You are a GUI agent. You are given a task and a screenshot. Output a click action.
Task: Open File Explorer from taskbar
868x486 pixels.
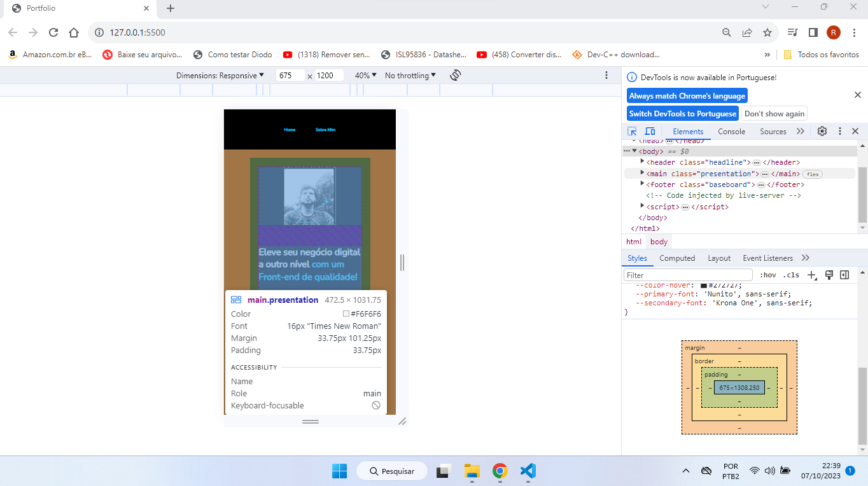[472, 471]
